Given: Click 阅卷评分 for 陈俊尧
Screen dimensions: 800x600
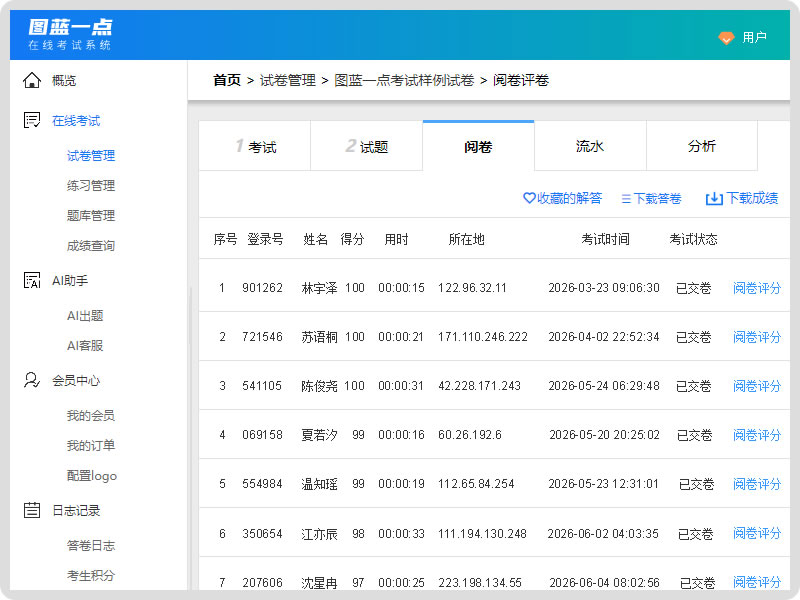Looking at the screenshot, I should pos(757,386).
